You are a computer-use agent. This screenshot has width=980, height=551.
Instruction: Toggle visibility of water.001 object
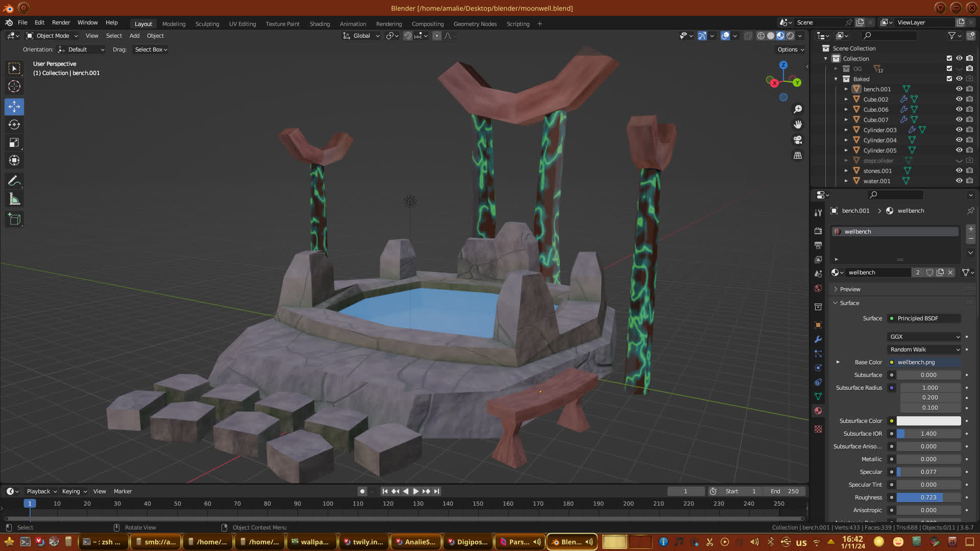pos(959,181)
